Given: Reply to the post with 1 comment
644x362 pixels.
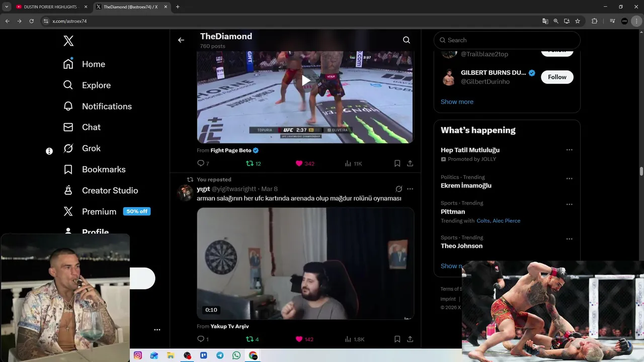Looking at the screenshot, I should tap(202, 339).
